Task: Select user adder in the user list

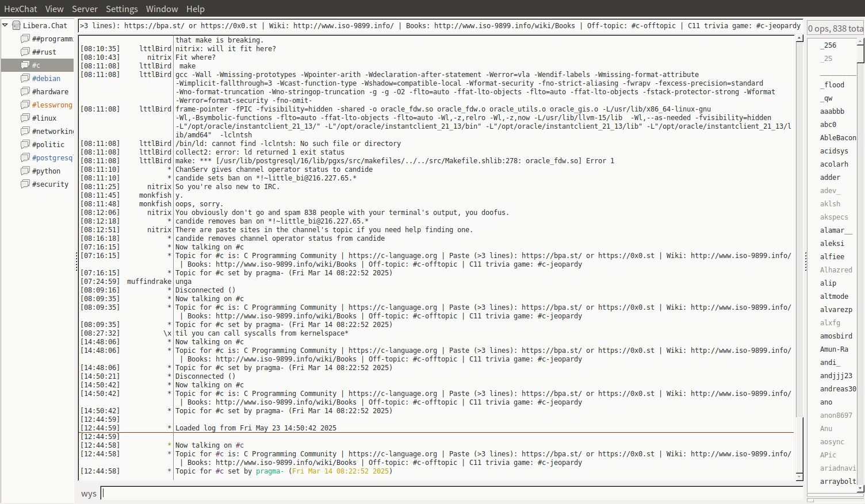Action: click(x=830, y=177)
